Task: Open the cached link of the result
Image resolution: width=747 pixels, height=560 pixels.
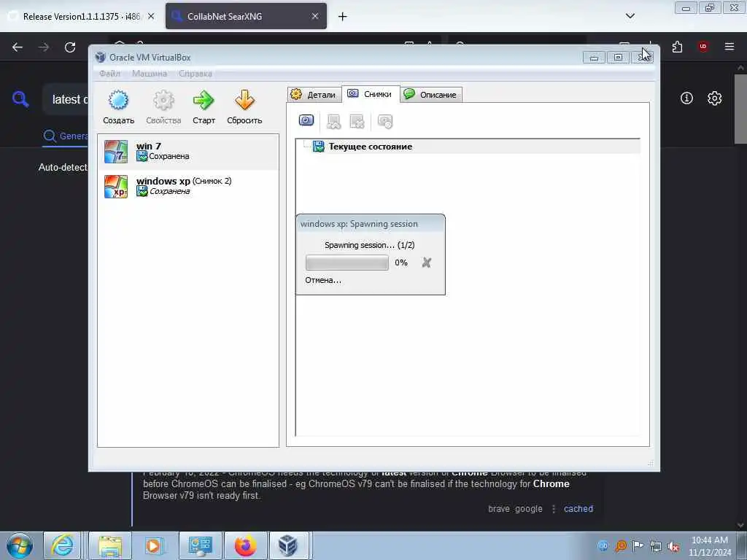Action: tap(578, 508)
